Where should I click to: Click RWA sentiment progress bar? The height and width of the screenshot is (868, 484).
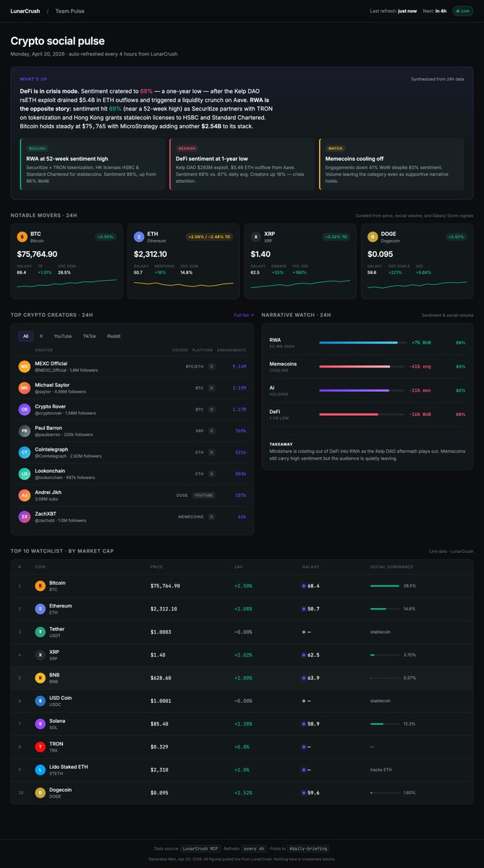pos(362,343)
